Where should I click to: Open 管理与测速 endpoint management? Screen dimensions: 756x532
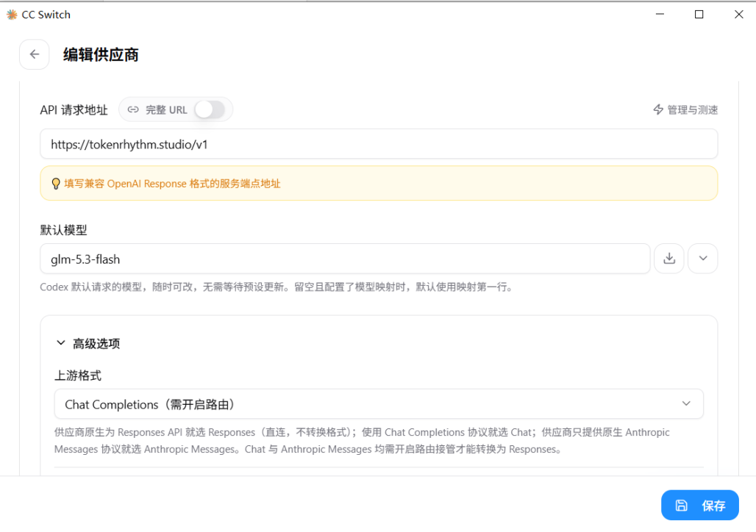(x=685, y=110)
